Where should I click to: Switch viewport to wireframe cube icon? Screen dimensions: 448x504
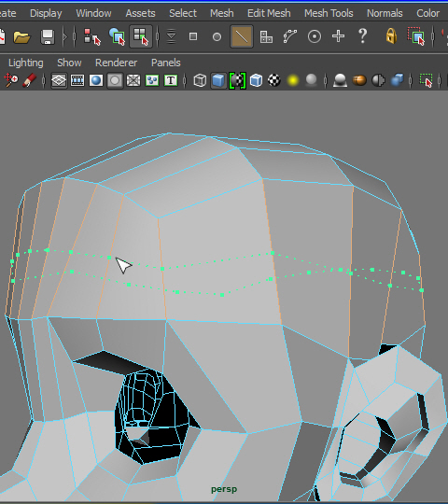click(200, 80)
